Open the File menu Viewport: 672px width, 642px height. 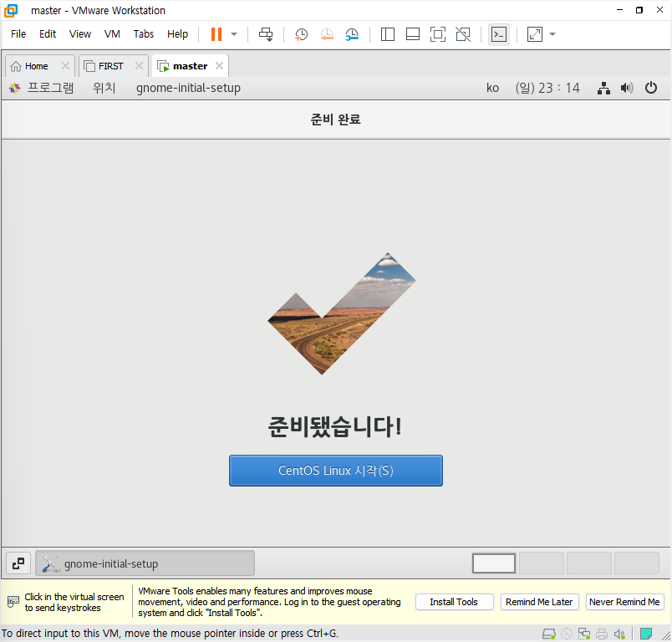point(18,34)
